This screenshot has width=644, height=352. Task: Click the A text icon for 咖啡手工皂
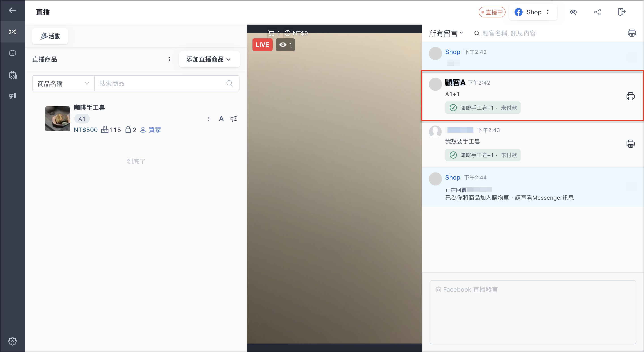pyautogui.click(x=221, y=119)
